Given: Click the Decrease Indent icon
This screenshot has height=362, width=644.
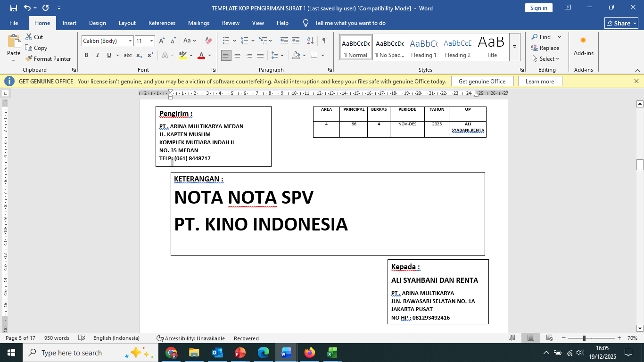Looking at the screenshot, I should 284,41.
